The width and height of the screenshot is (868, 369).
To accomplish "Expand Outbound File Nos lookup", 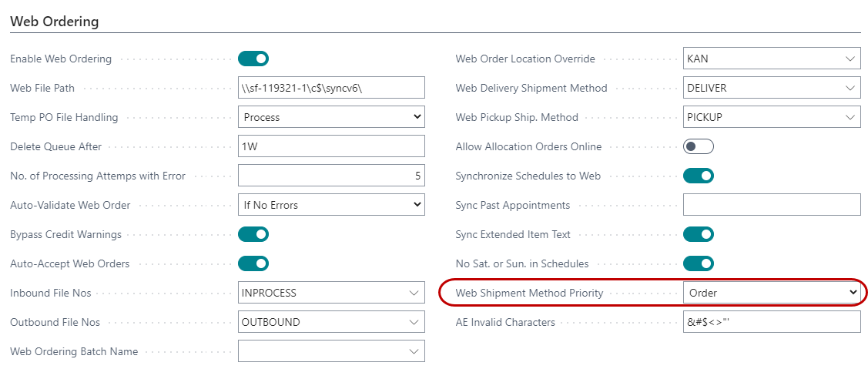I will (414, 322).
